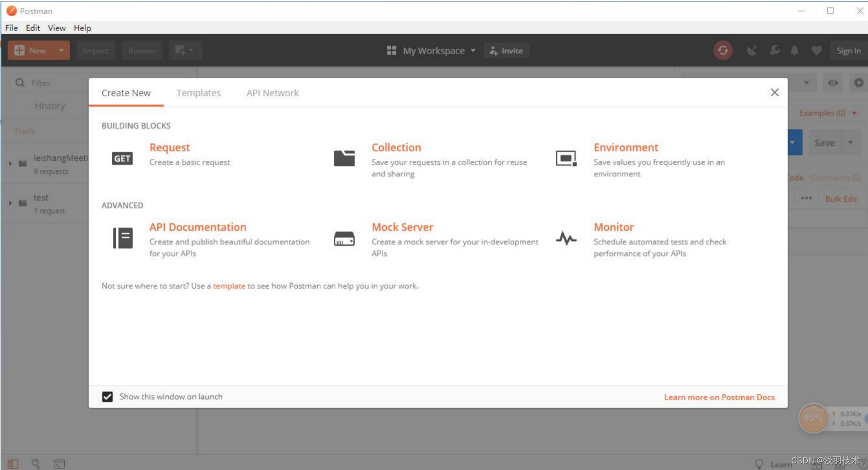
Task: Open manage environments gear icon
Action: point(858,83)
